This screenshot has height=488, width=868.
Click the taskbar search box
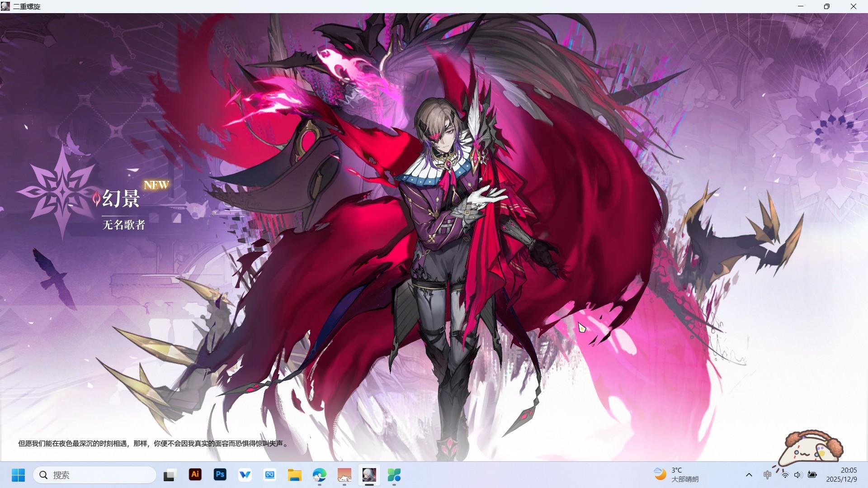coord(95,475)
